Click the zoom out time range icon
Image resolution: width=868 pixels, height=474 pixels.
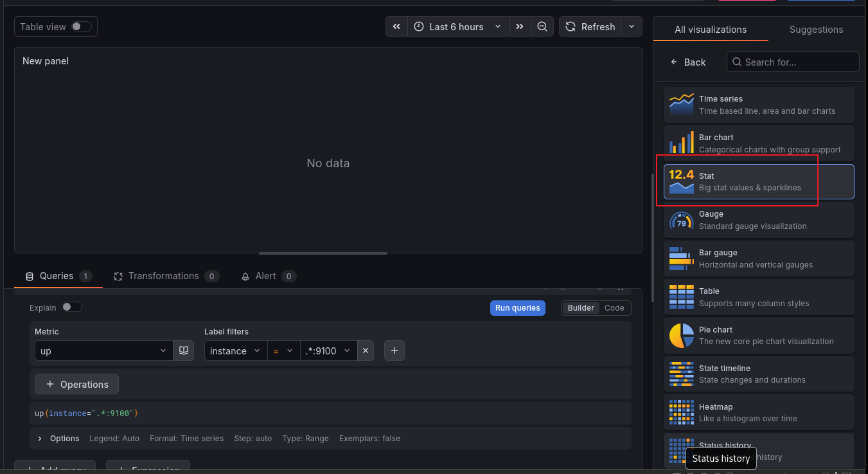pos(542,27)
